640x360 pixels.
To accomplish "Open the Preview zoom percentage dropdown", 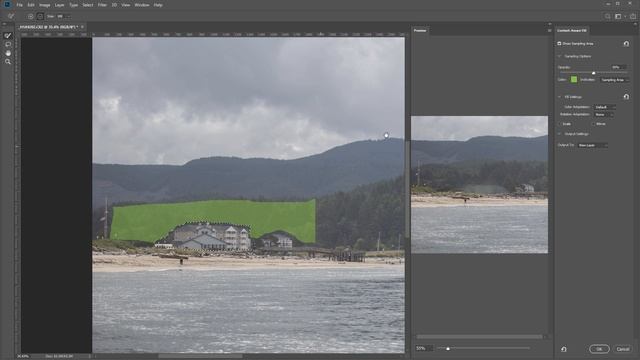I will (x=423, y=349).
